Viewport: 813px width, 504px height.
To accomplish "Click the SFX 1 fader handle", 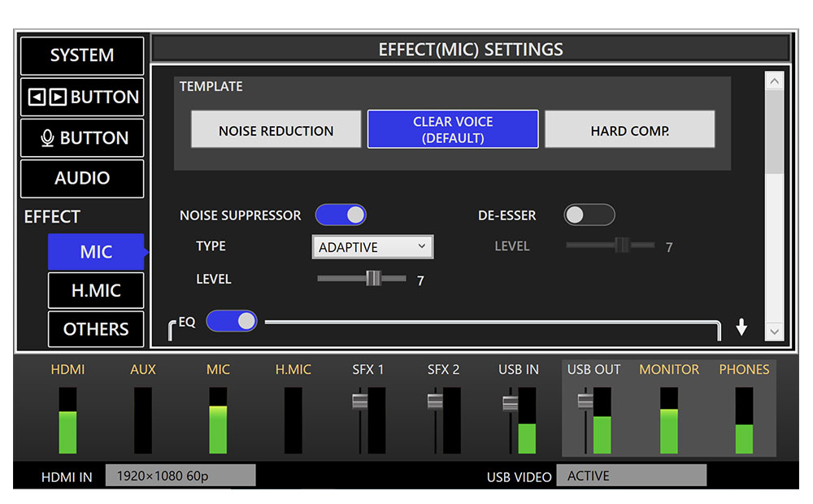I will (x=359, y=401).
